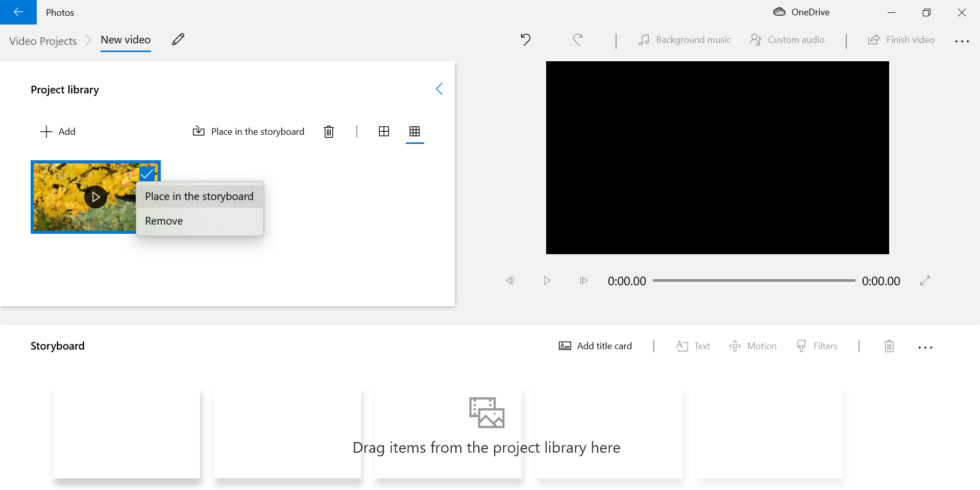The height and width of the screenshot is (490, 980).
Task: Collapse the Project library panel
Action: [x=439, y=89]
